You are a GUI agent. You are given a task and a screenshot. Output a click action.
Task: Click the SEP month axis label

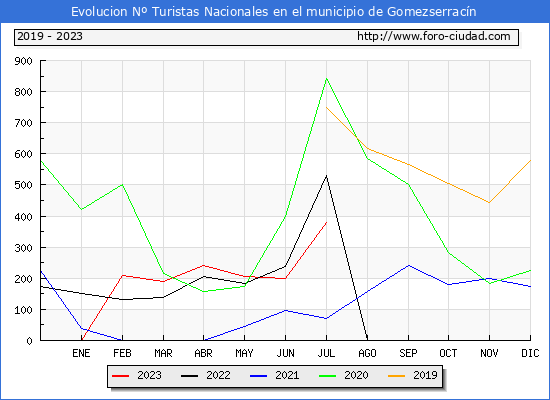408,353
